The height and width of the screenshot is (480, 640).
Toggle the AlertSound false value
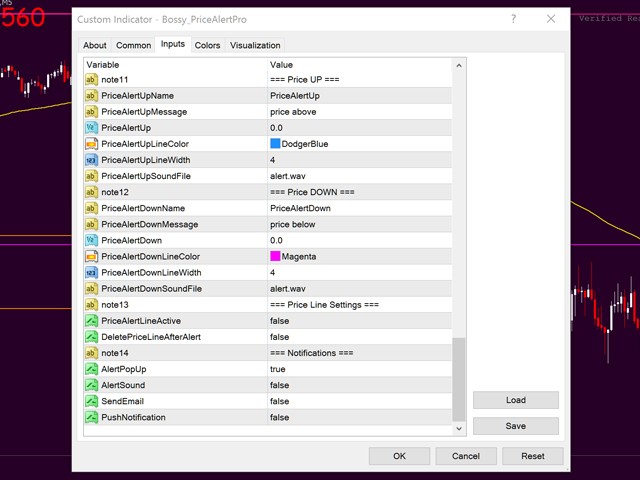[359, 385]
